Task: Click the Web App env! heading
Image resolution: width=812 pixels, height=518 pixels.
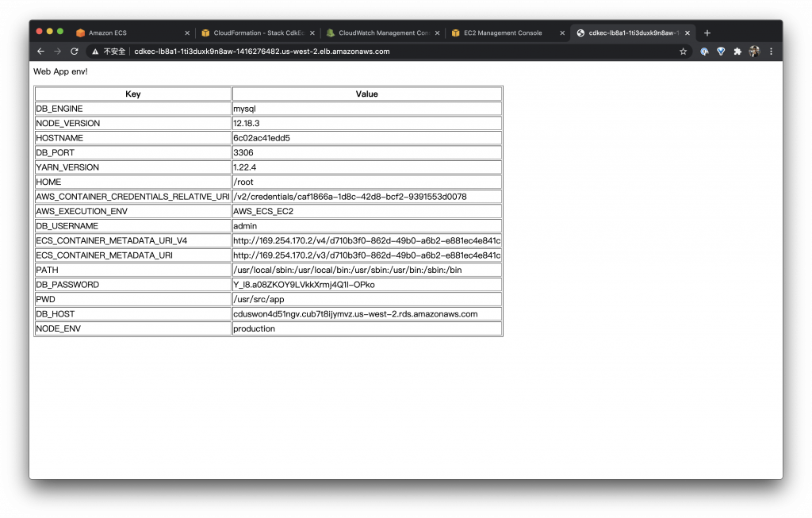Action: tap(60, 71)
